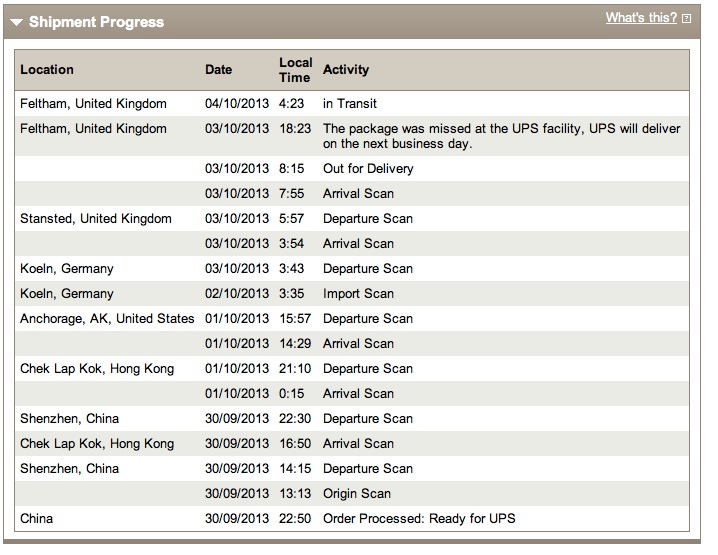718x555 pixels.
Task: Select the in Transit activity row
Action: pos(352,103)
